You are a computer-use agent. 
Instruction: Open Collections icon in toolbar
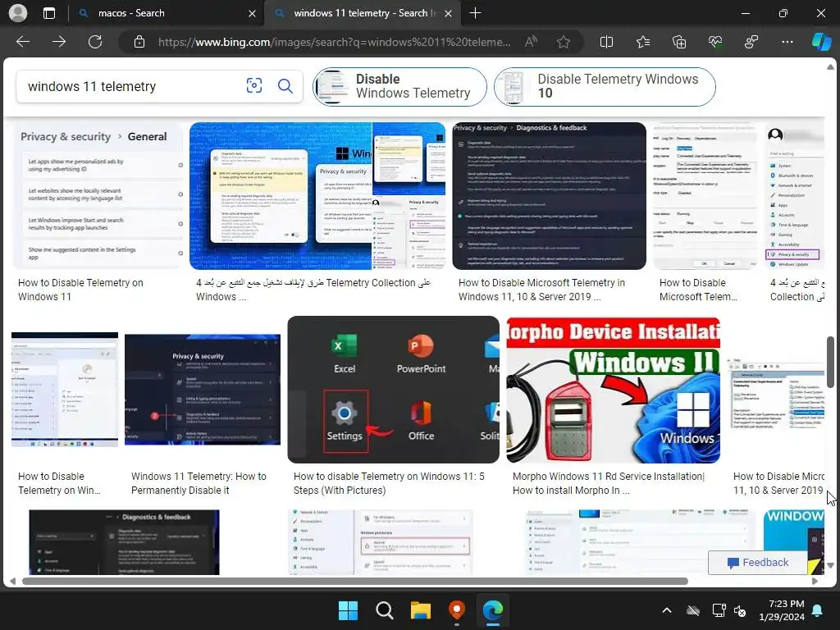coord(678,42)
